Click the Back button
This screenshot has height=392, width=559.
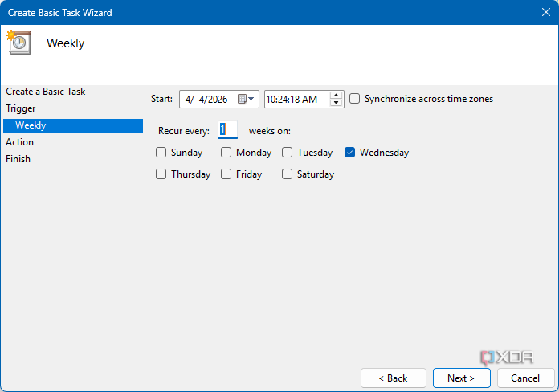point(394,378)
